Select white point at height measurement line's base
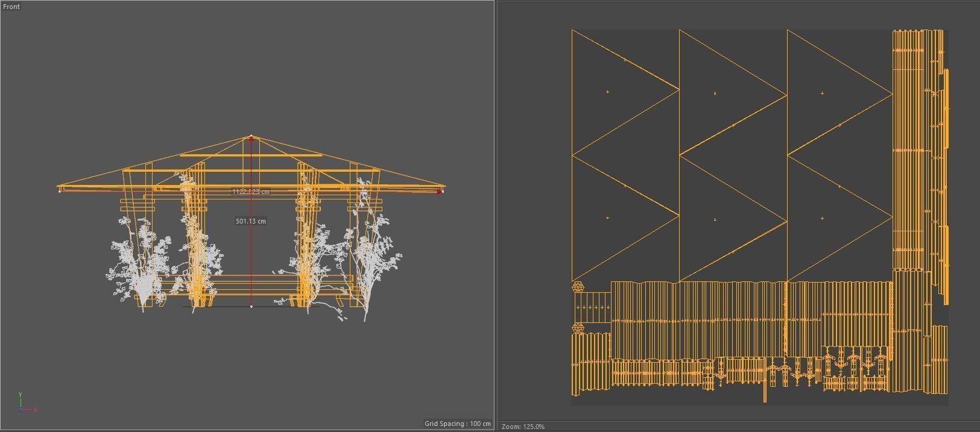980x432 pixels. (251, 307)
